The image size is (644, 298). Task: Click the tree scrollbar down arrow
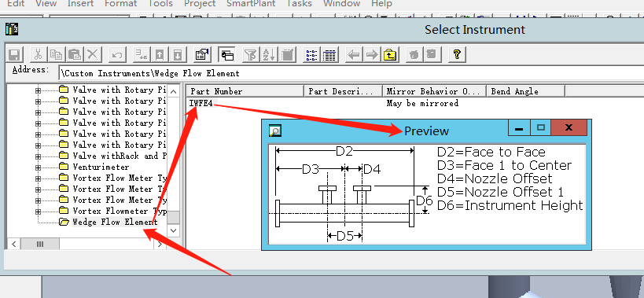[173, 230]
